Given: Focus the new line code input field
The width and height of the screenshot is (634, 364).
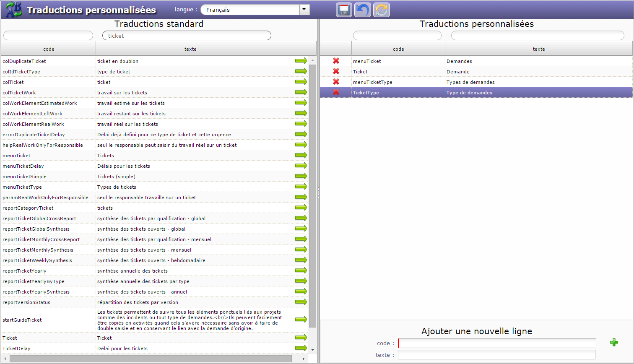Looking at the screenshot, I should (497, 343).
